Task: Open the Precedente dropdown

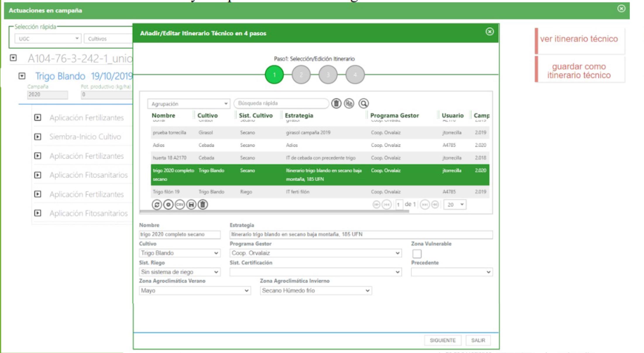Action: tap(452, 272)
